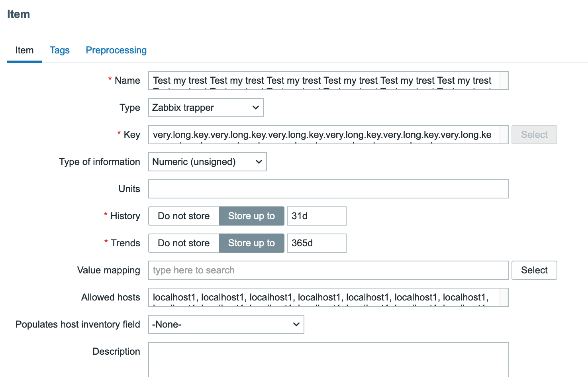This screenshot has width=588, height=377.
Task: Edit the History period field showing 31d
Action: coord(317,216)
